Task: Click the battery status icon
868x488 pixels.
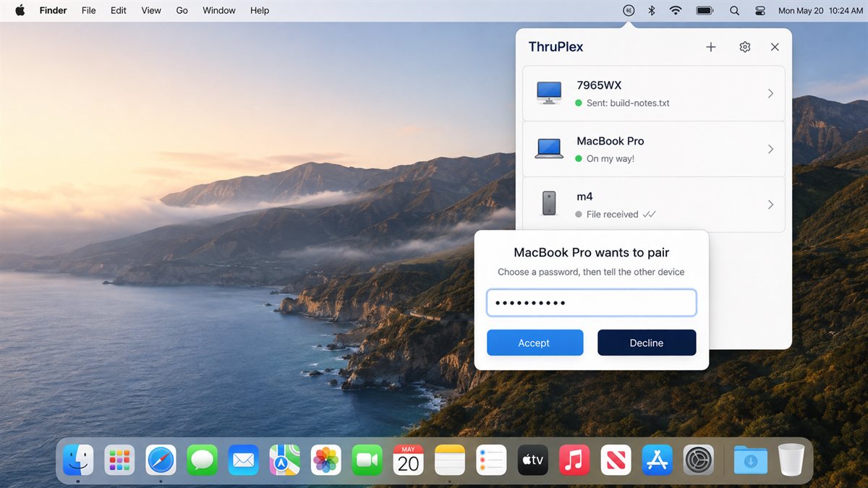Action: click(705, 11)
